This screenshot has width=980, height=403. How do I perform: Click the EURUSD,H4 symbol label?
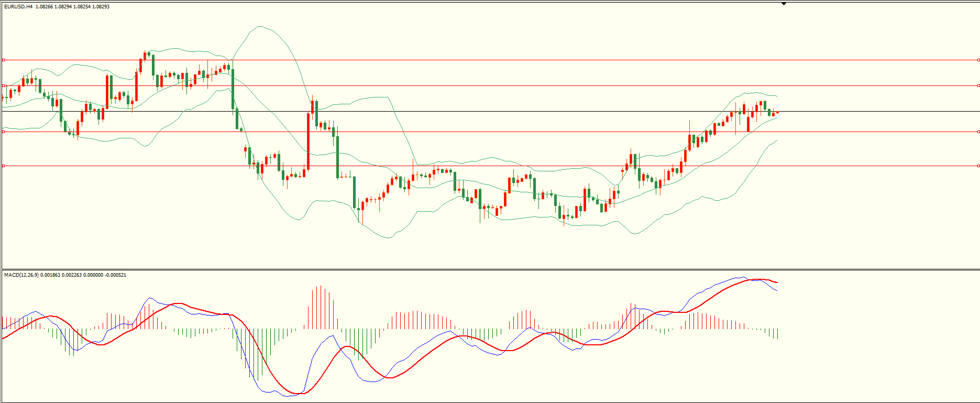point(18,7)
